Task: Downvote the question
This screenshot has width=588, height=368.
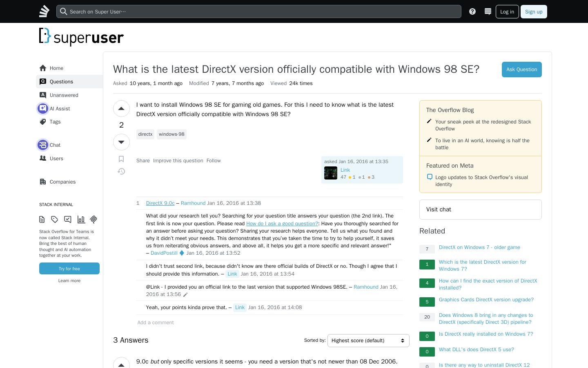Action: [x=121, y=142]
